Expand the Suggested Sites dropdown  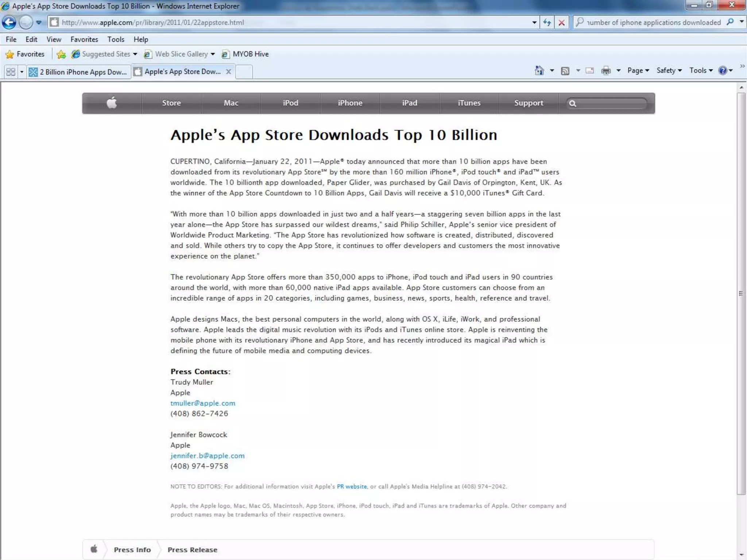coord(135,54)
